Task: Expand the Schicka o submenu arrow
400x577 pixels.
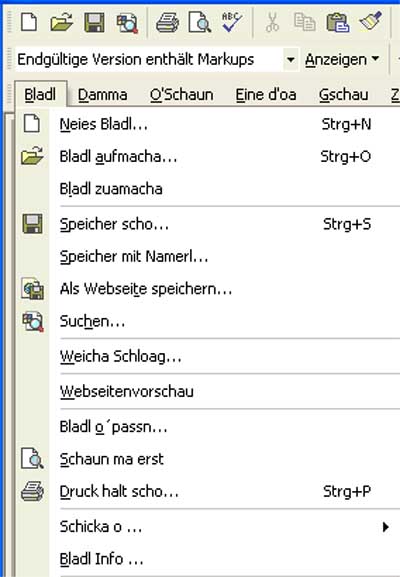Action: [385, 527]
